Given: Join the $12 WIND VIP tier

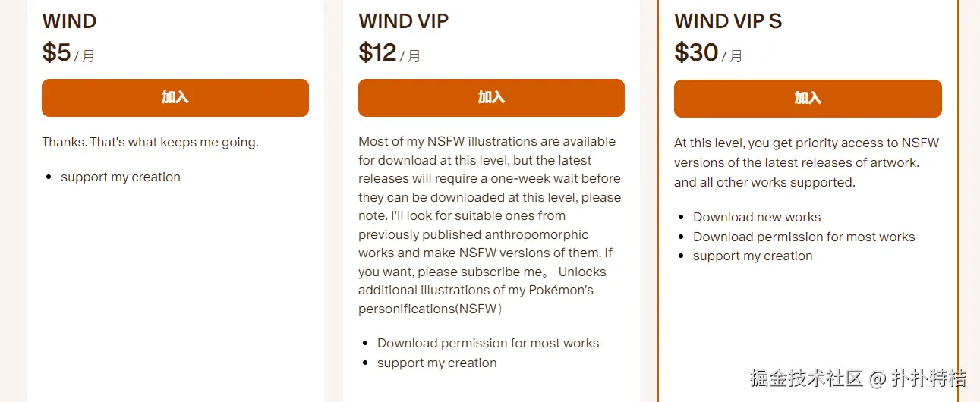Looking at the screenshot, I should pos(491,98).
